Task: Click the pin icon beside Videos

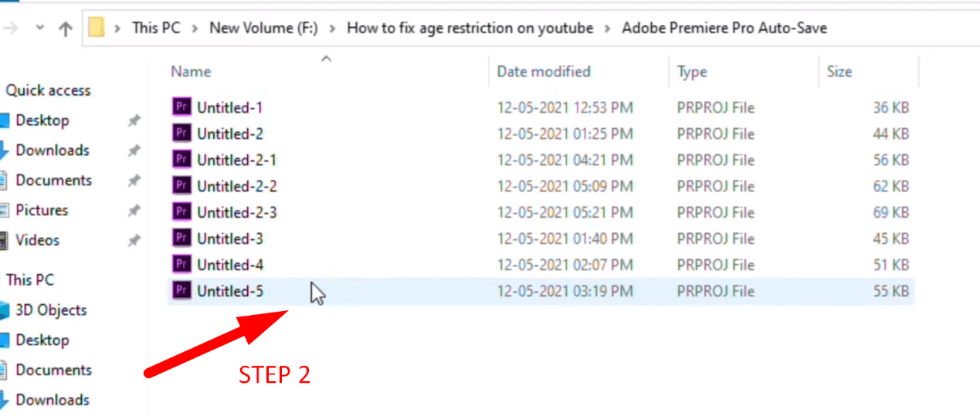Action: click(x=134, y=241)
